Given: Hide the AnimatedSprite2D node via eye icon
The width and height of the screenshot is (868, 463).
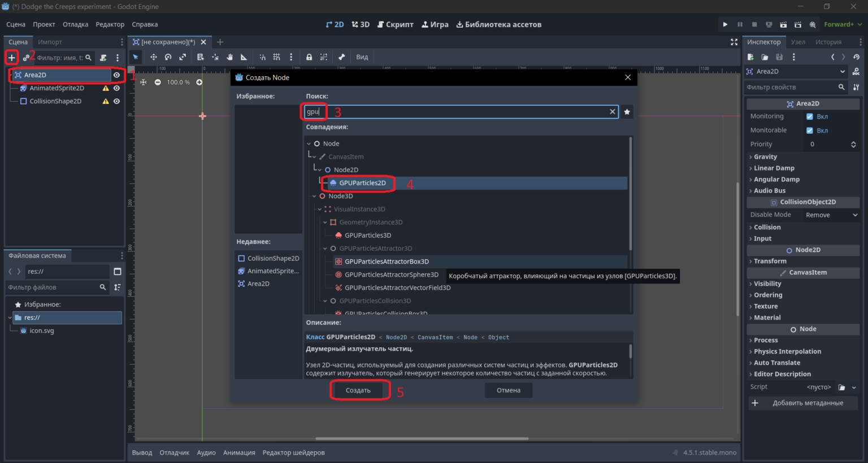Looking at the screenshot, I should 116,88.
